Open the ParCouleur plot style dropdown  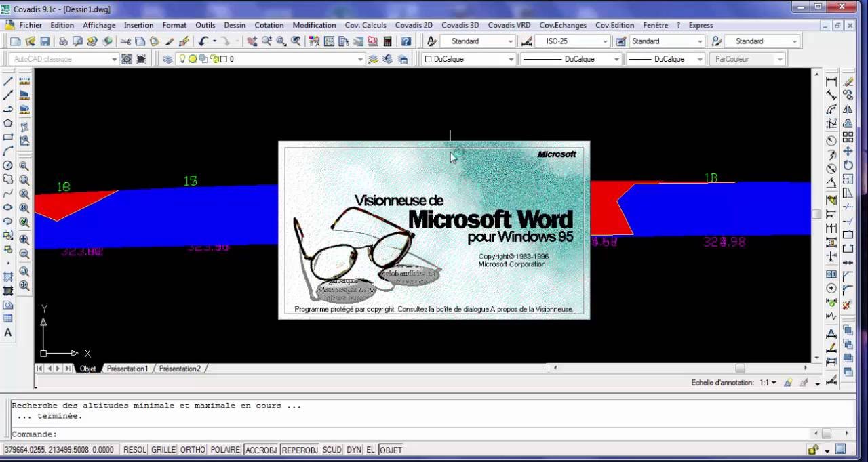pos(780,59)
